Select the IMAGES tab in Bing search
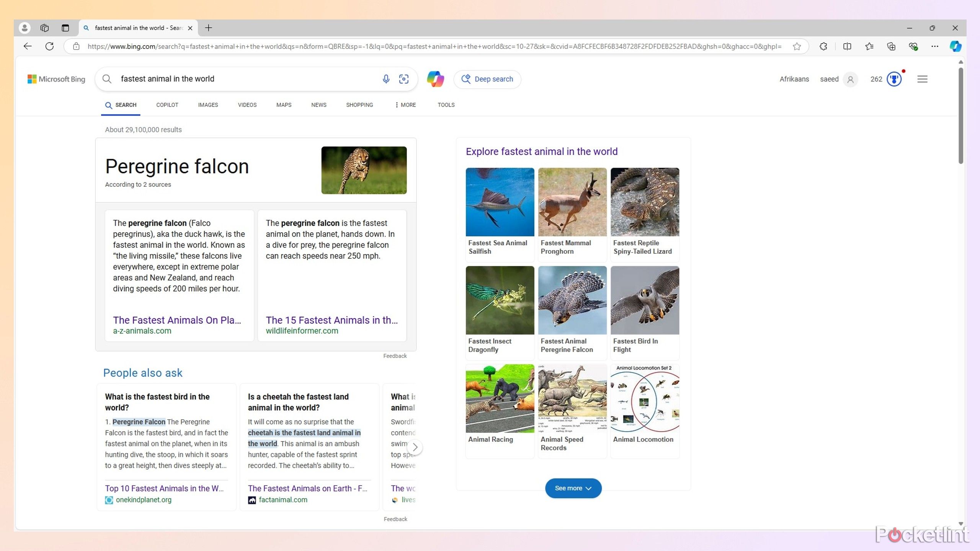980x551 pixels. tap(208, 105)
